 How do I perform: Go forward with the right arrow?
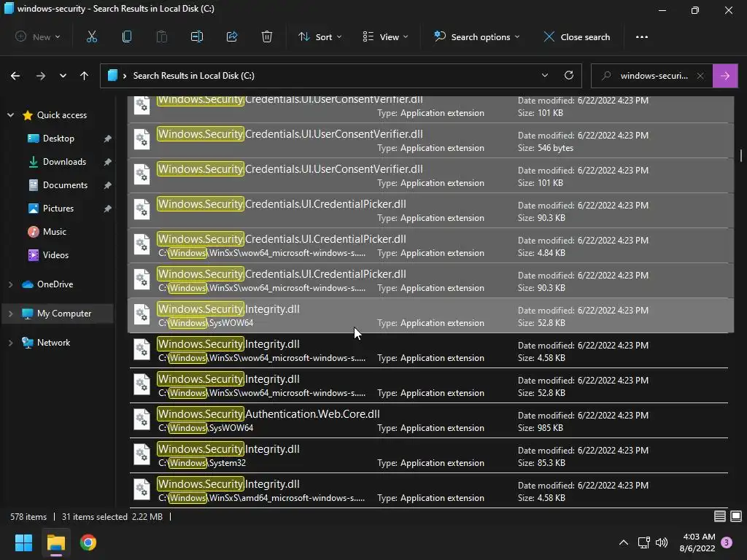(41, 76)
